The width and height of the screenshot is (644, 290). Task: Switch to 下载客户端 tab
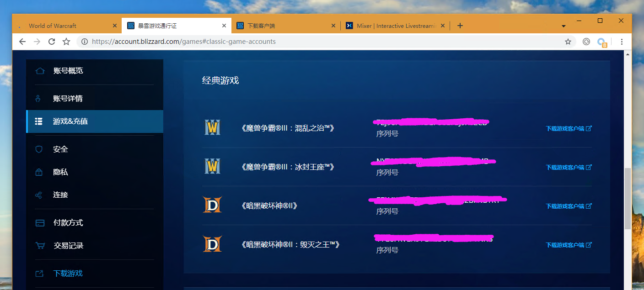point(286,26)
